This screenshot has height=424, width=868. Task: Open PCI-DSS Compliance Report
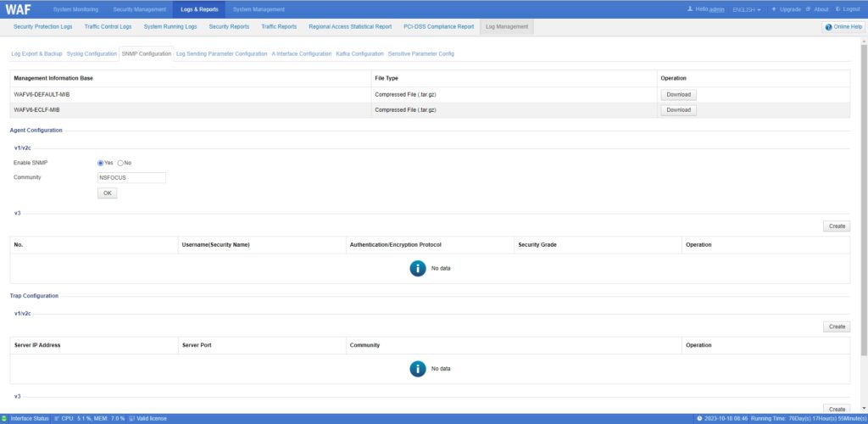[x=439, y=26]
